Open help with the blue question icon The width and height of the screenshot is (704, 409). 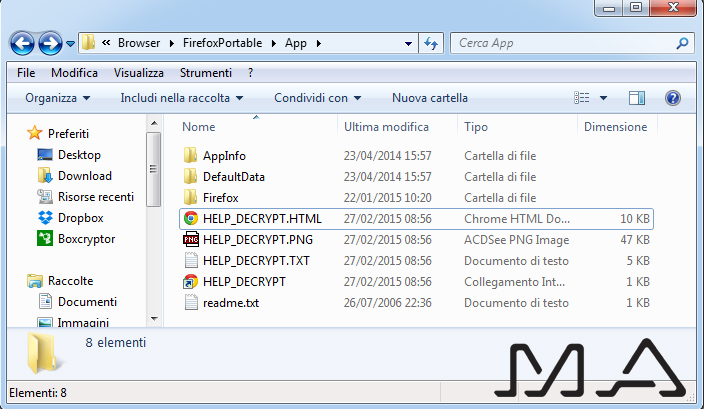click(x=673, y=98)
